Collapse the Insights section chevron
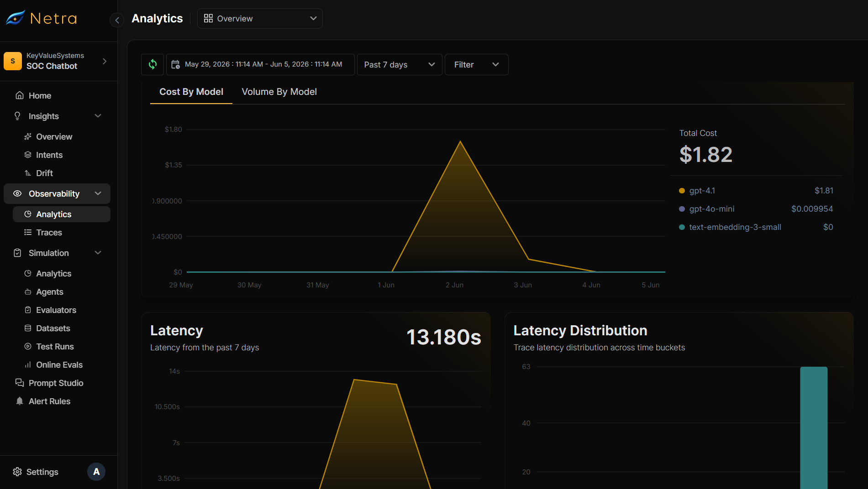The image size is (868, 489). [98, 116]
